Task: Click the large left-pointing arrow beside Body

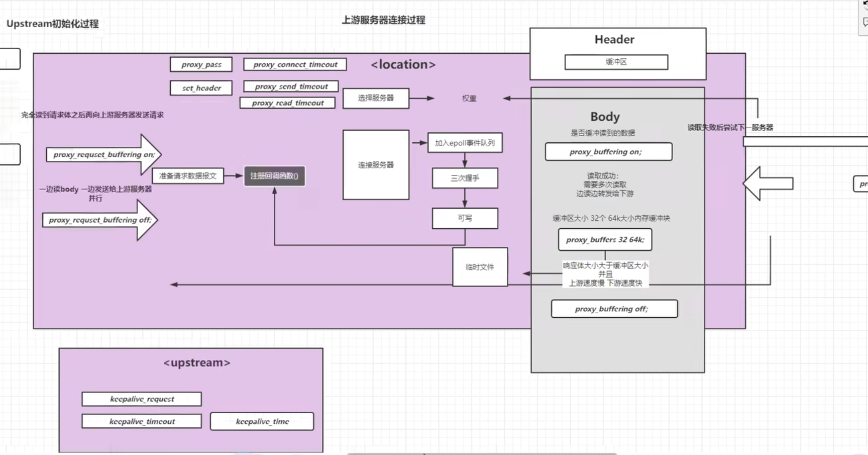Action: click(x=768, y=184)
